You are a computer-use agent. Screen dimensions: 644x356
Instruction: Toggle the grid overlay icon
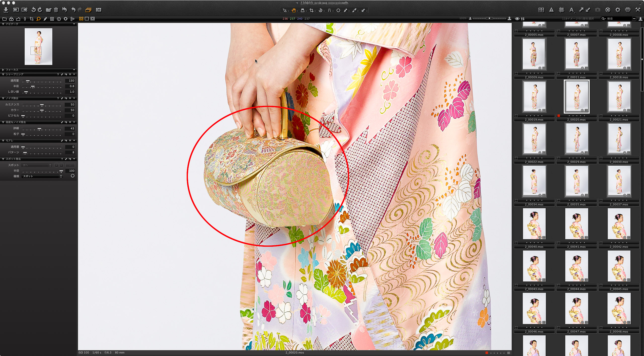coord(561,10)
